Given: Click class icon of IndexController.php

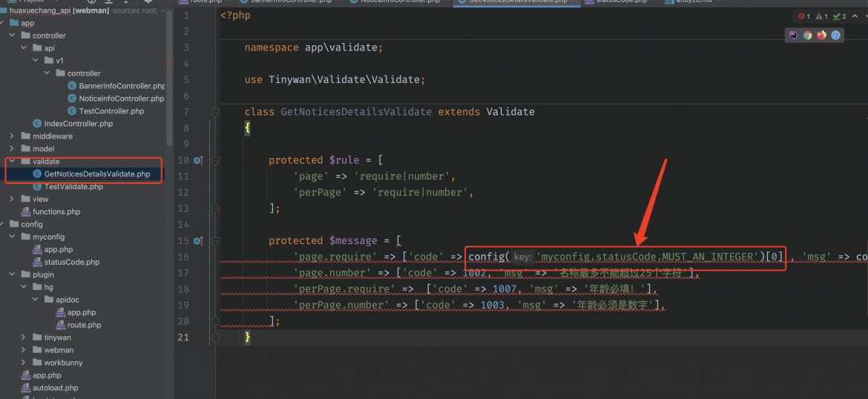Looking at the screenshot, I should pyautogui.click(x=37, y=123).
